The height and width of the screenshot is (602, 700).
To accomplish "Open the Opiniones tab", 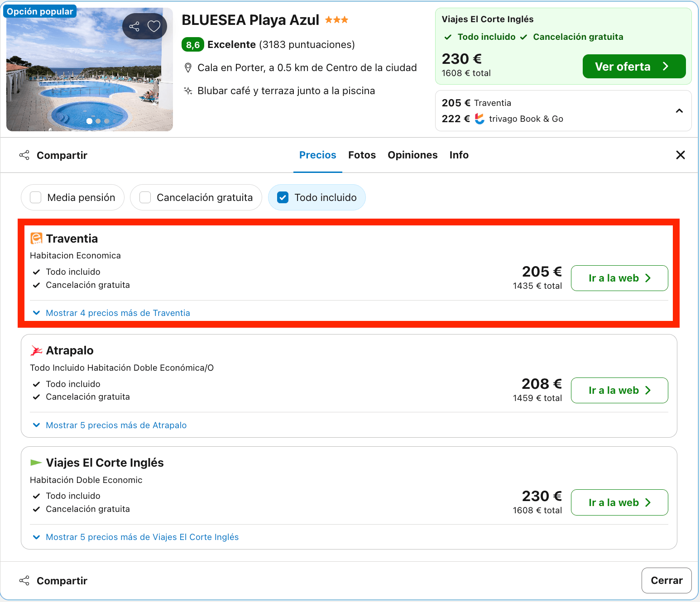I will (412, 155).
